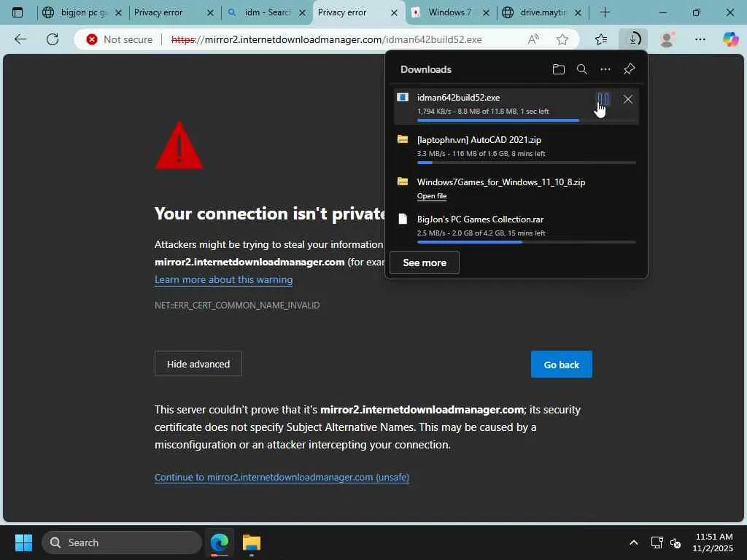Click the muted volume tray icon

(675, 542)
